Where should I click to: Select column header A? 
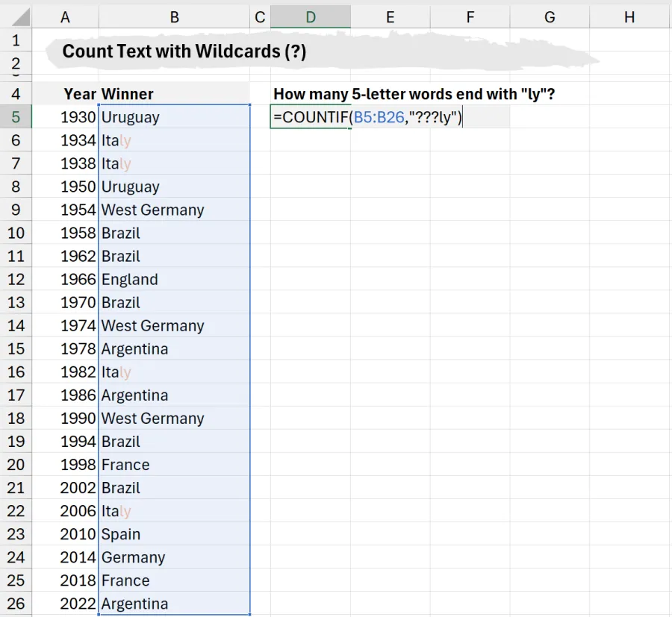point(65,16)
